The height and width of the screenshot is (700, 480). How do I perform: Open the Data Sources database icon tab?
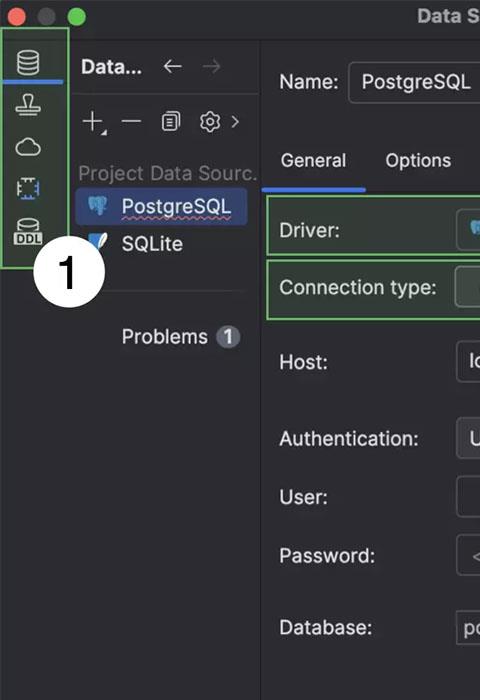pyautogui.click(x=28, y=62)
